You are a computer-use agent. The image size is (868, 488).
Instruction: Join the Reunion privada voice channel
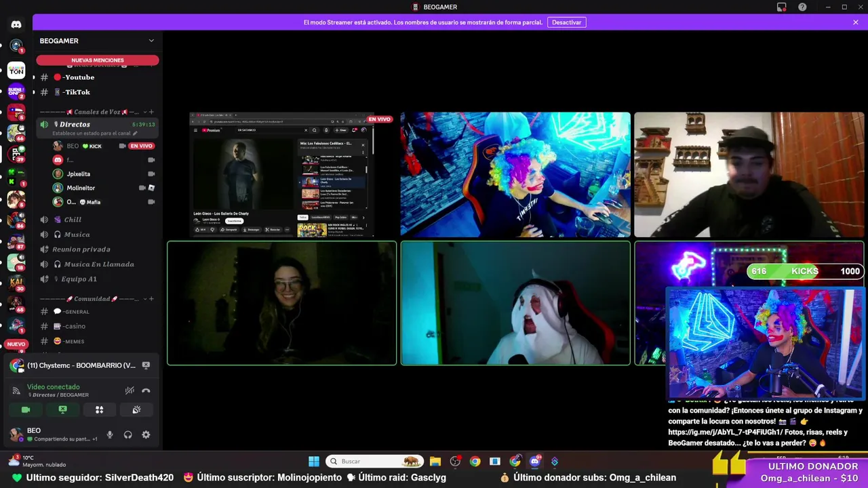(98, 249)
